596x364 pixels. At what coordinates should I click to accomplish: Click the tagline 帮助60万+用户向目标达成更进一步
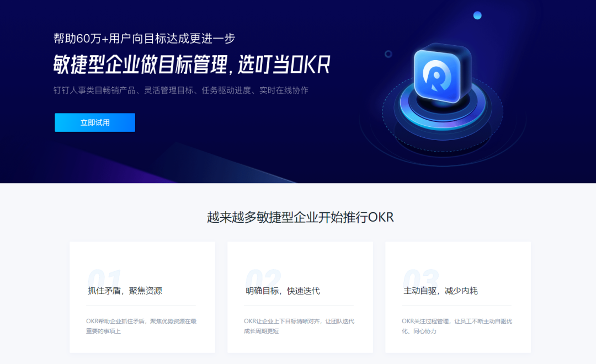tap(144, 39)
